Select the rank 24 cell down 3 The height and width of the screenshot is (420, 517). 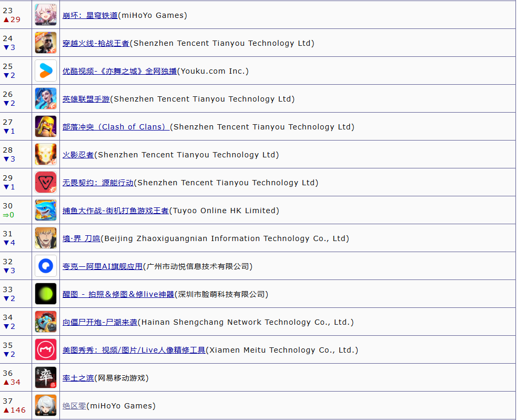click(x=16, y=43)
